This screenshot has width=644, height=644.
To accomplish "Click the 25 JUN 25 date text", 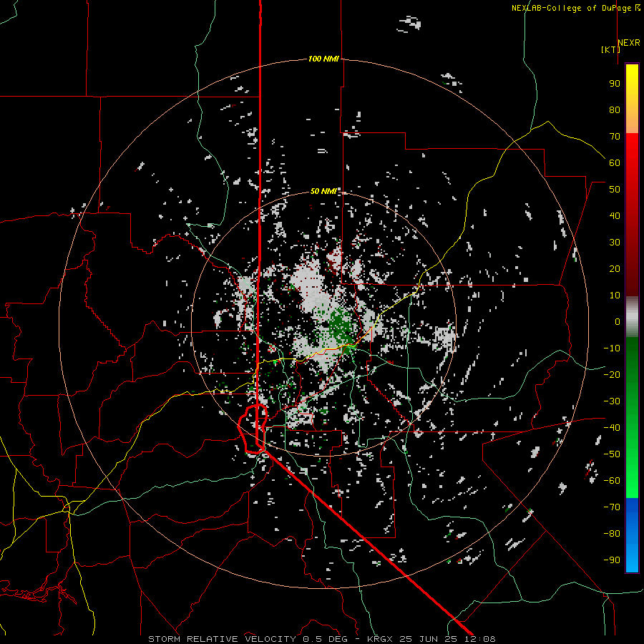I will click(430, 639).
